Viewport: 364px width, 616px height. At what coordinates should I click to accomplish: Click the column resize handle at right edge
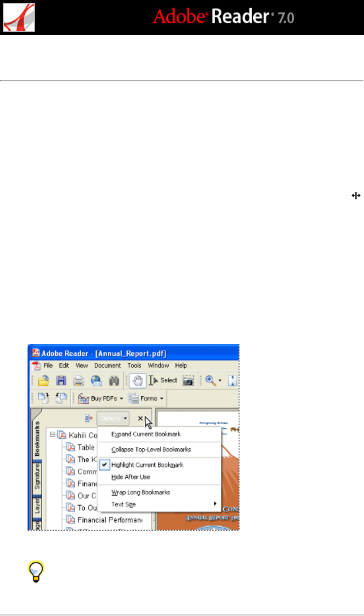coord(356,195)
